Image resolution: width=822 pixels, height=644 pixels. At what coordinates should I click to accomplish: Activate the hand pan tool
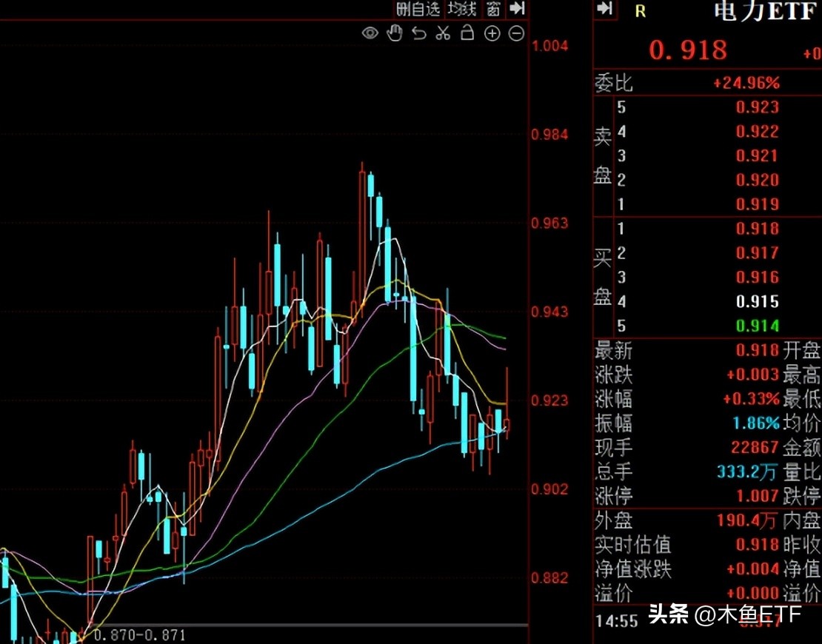tap(395, 33)
